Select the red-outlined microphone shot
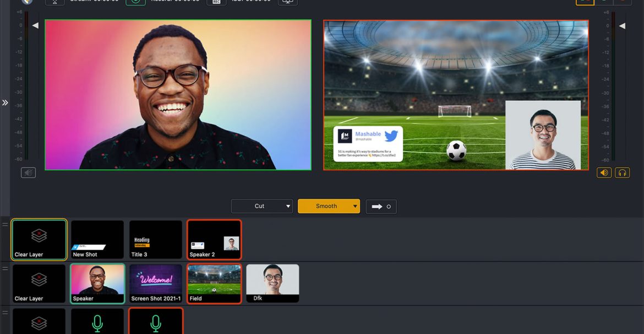This screenshot has width=644, height=334. (156, 321)
